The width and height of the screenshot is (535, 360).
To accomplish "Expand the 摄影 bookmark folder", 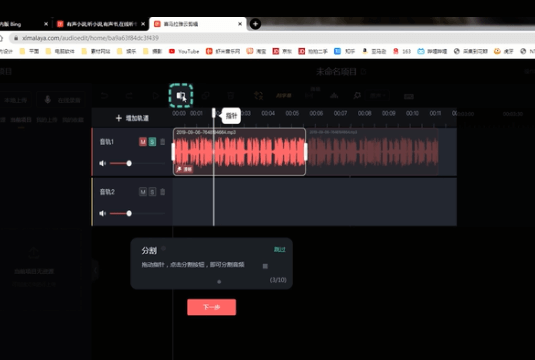I will coord(153,51).
